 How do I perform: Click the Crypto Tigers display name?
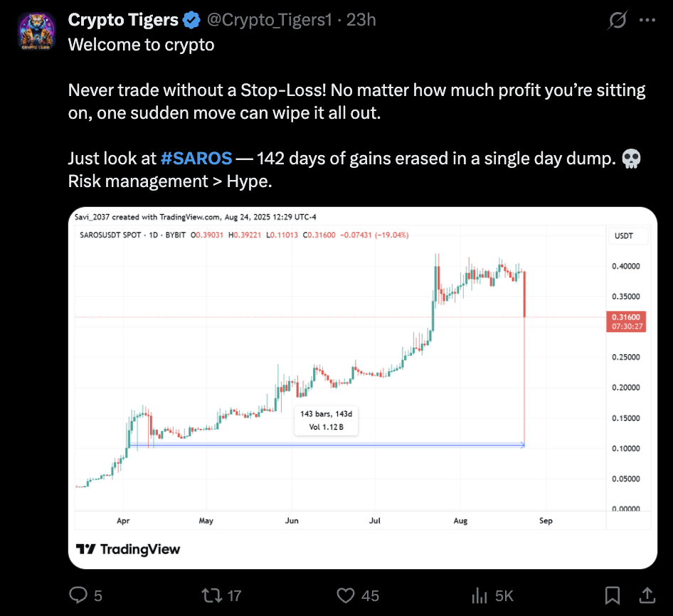pos(122,19)
